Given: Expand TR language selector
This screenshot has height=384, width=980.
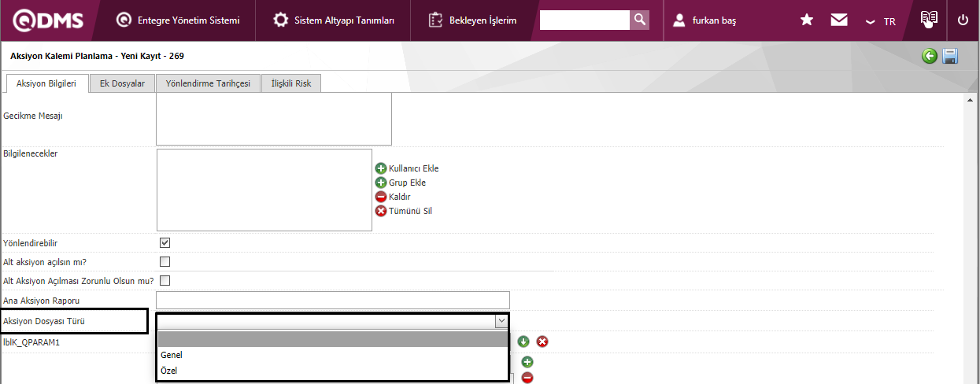Looking at the screenshot, I should [x=880, y=21].
